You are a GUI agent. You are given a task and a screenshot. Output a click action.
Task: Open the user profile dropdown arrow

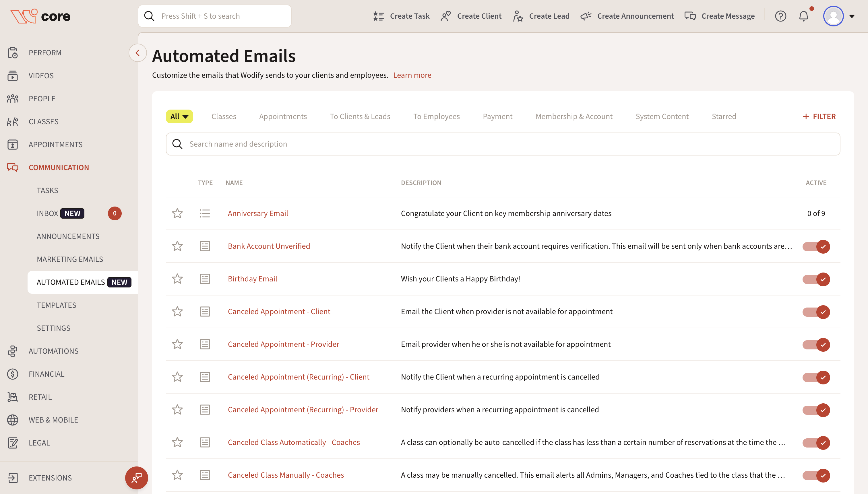pyautogui.click(x=852, y=16)
